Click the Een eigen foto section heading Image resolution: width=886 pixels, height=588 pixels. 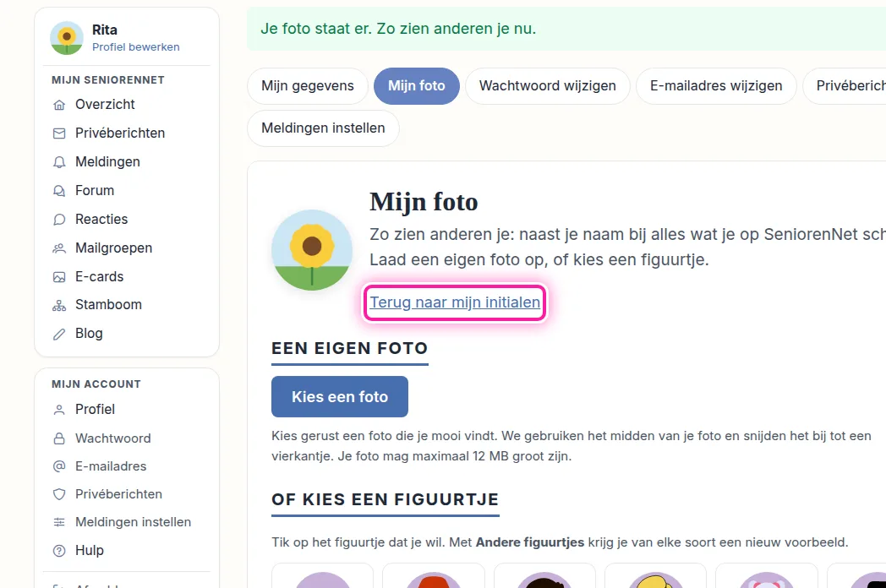coord(350,349)
